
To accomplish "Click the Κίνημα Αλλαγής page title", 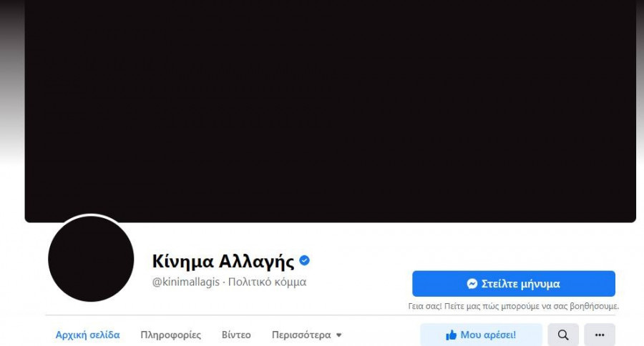I will tap(223, 261).
